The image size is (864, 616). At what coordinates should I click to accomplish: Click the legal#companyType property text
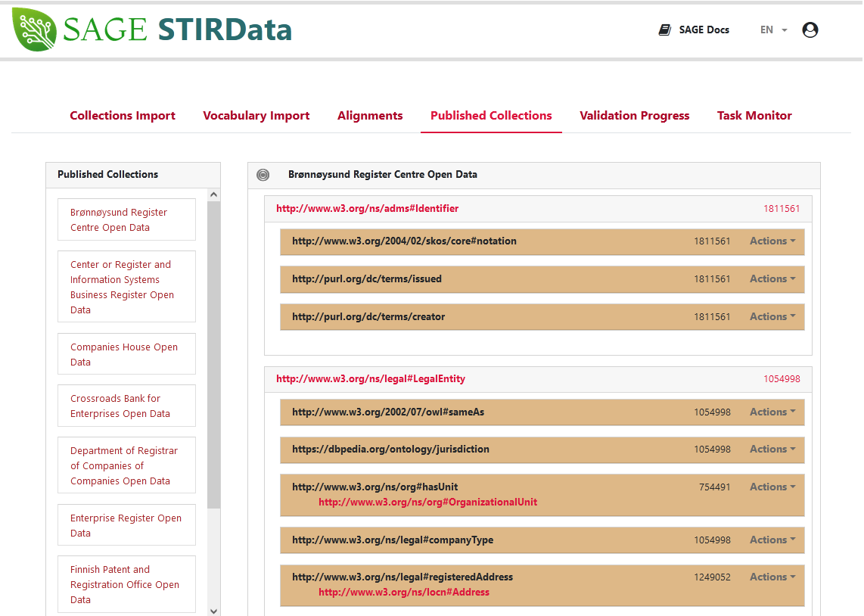[393, 540]
